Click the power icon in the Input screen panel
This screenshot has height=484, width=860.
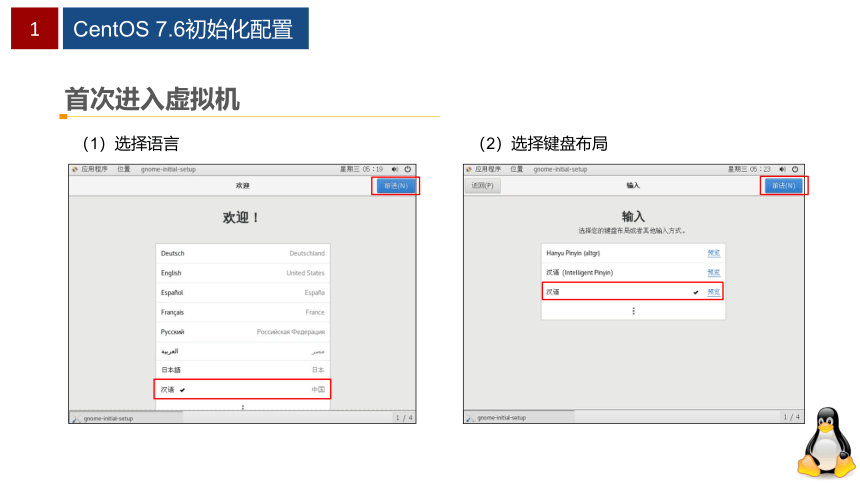click(x=795, y=169)
